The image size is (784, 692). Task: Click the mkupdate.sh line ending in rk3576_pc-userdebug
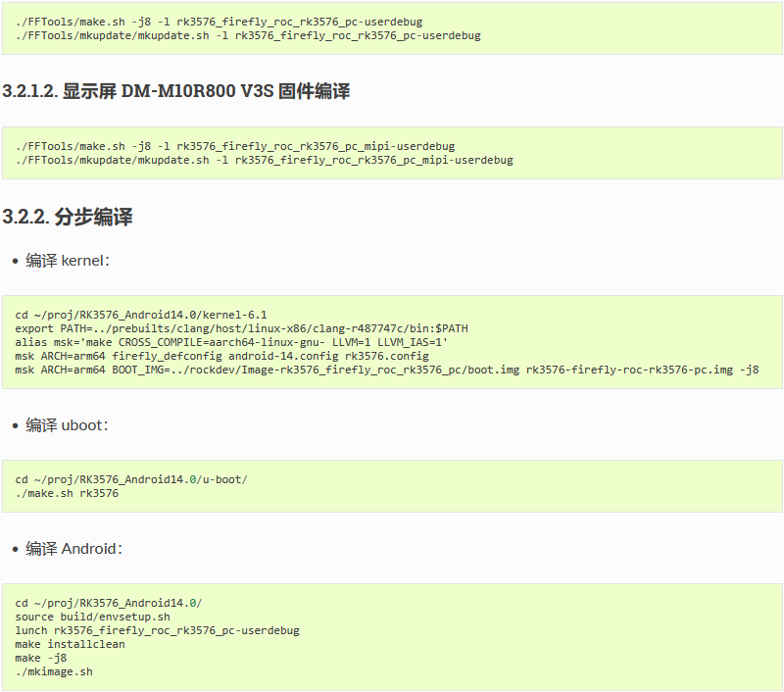(x=248, y=36)
